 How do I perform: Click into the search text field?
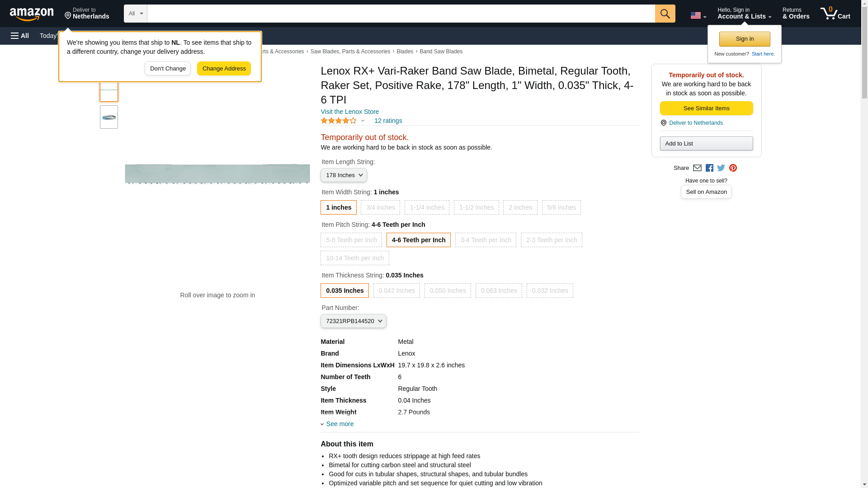point(401,14)
